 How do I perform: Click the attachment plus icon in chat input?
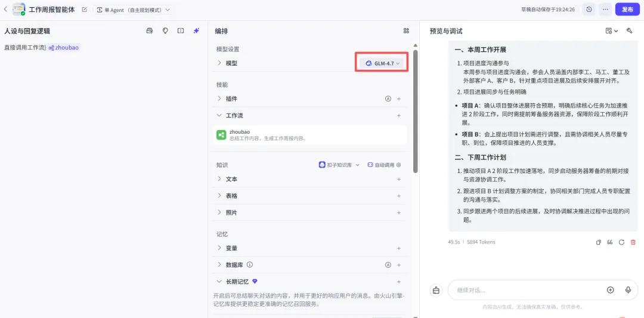[611, 290]
